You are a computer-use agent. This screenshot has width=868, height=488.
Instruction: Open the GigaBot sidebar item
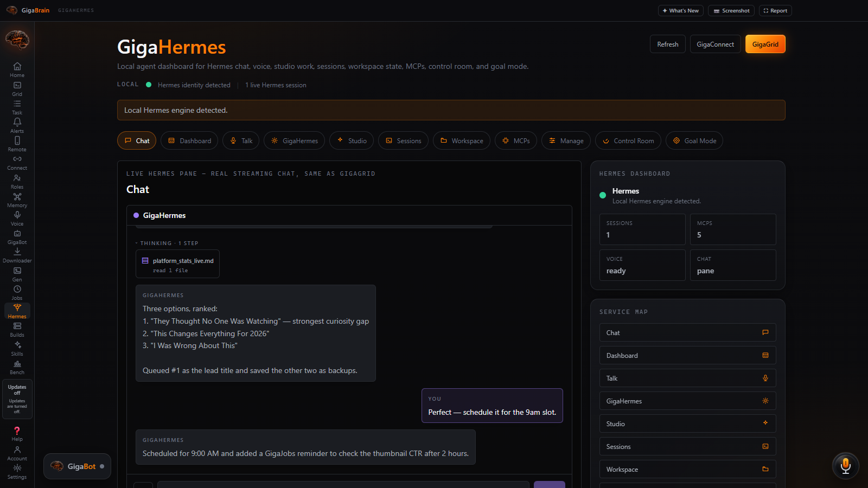tap(17, 237)
